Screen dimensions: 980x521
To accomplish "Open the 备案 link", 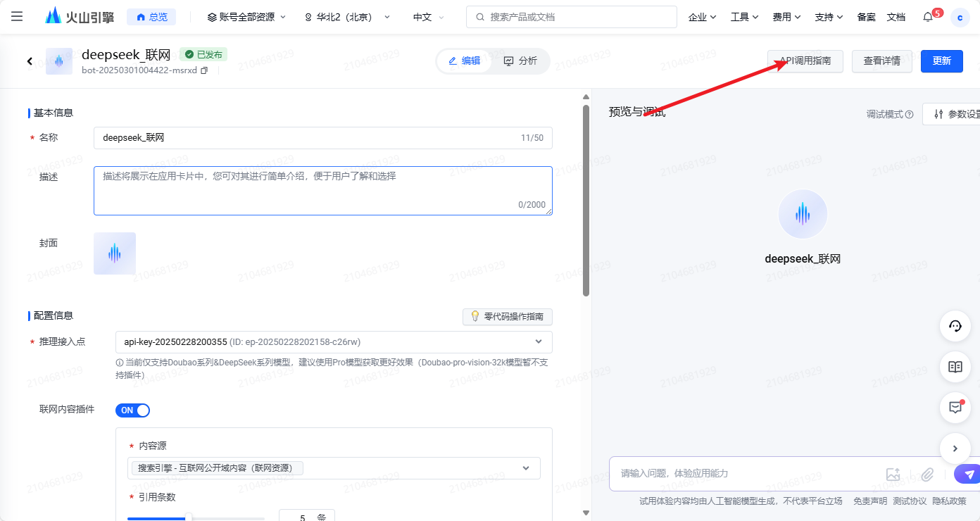I will click(x=867, y=17).
